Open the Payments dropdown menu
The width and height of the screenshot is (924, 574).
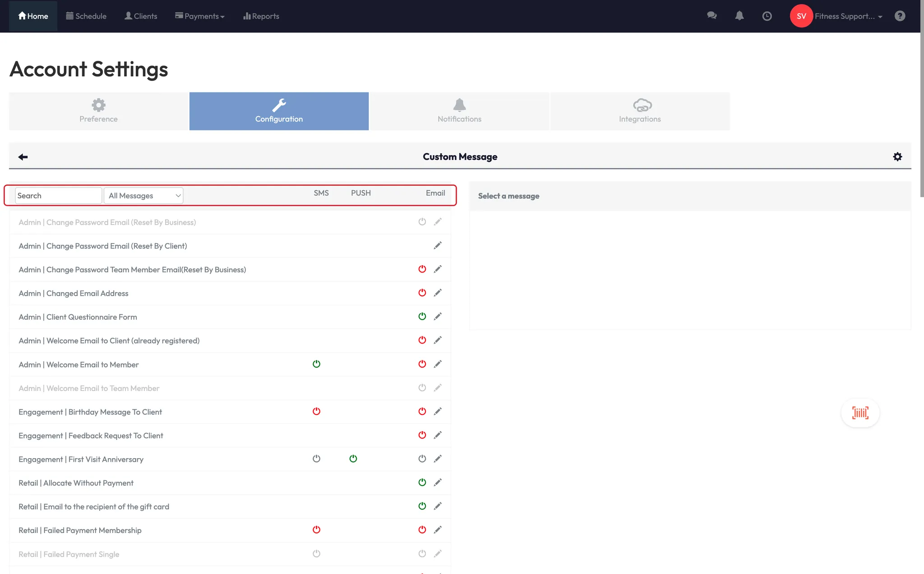[200, 16]
